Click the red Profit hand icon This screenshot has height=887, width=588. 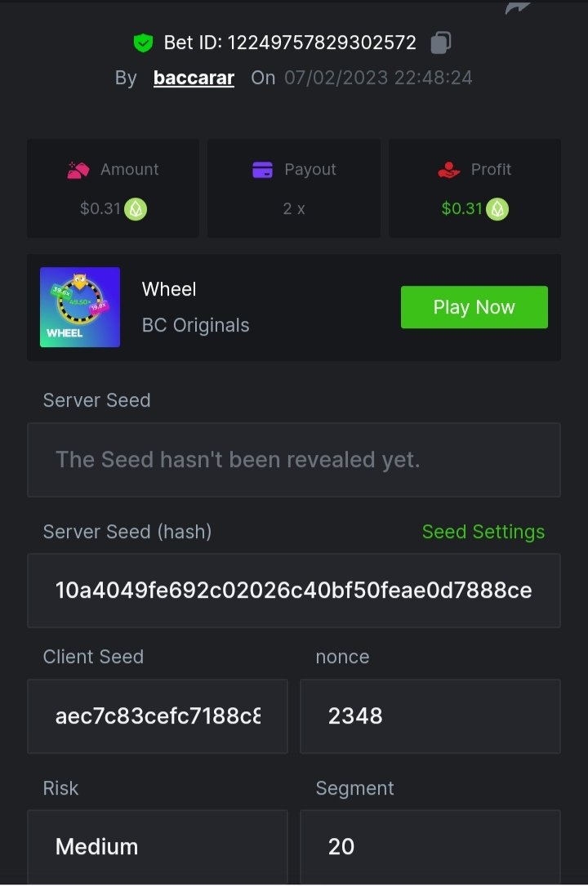coord(449,170)
